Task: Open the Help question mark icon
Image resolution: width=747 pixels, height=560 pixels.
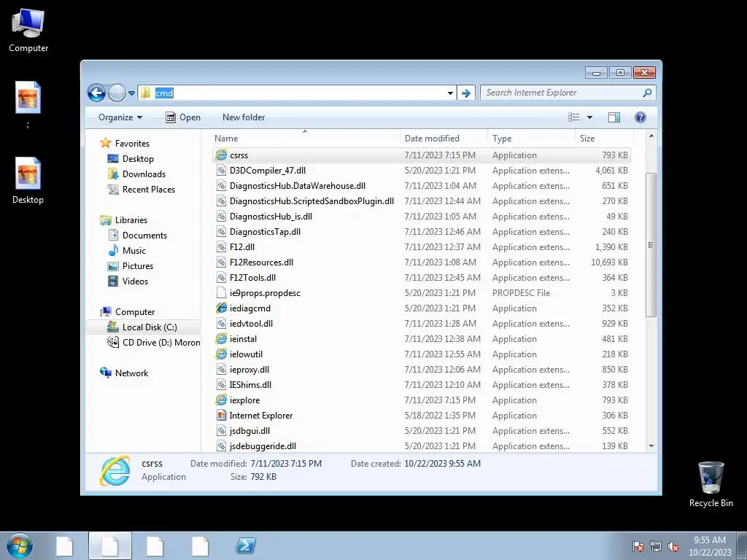Action: point(640,117)
